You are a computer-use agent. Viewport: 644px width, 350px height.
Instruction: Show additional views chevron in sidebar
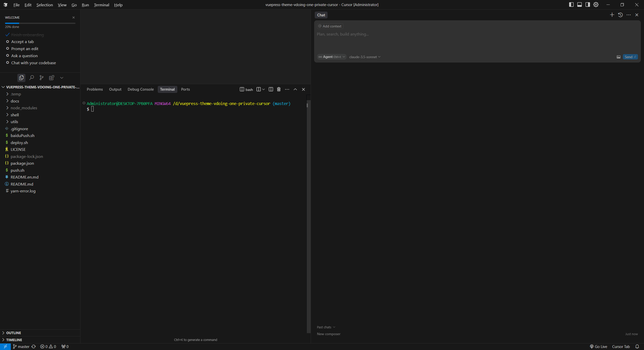click(x=62, y=78)
